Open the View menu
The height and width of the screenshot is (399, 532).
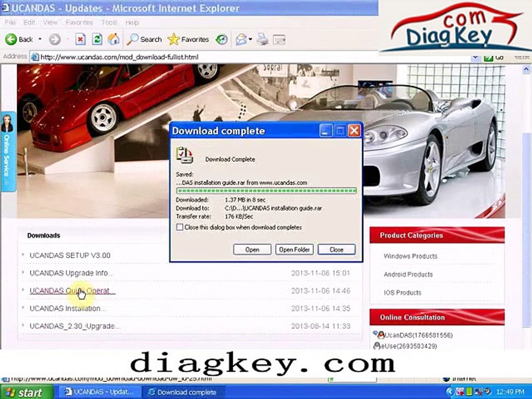(50, 22)
